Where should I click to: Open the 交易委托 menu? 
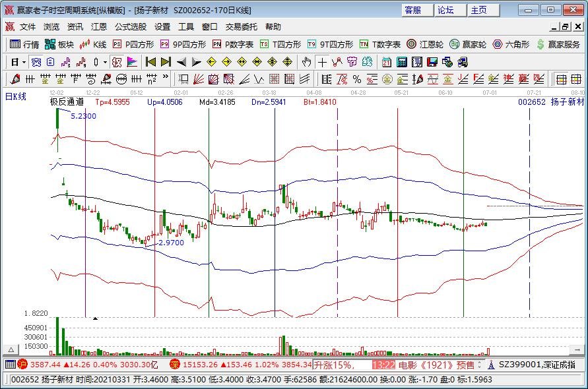[x=242, y=27]
